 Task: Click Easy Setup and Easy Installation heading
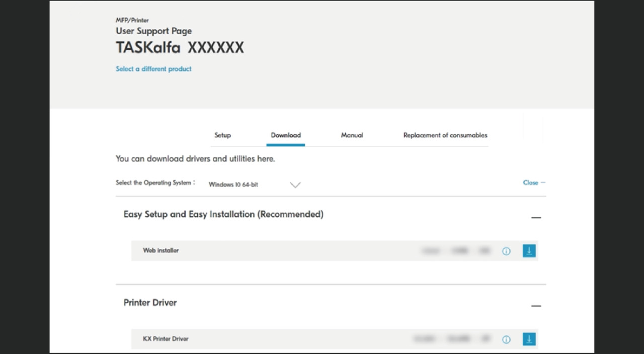click(223, 214)
